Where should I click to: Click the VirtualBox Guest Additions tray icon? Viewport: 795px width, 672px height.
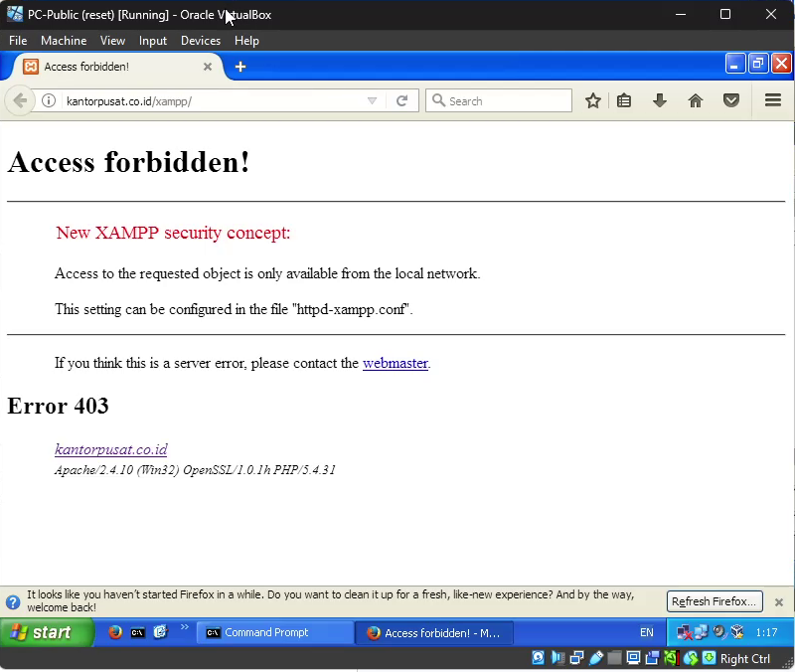coord(736,632)
